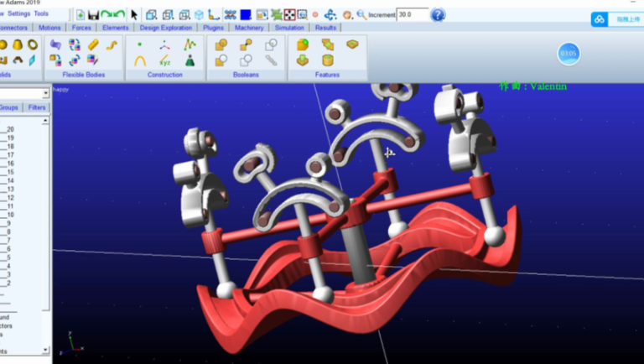Click the zoom magnifier icon near Increment

click(x=361, y=14)
